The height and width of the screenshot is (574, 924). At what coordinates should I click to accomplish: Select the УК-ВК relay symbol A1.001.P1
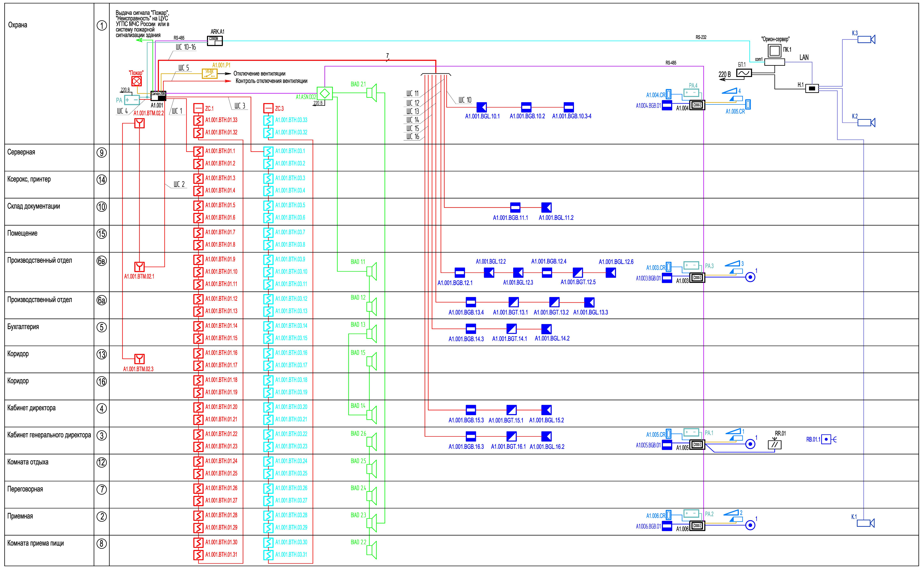click(210, 74)
